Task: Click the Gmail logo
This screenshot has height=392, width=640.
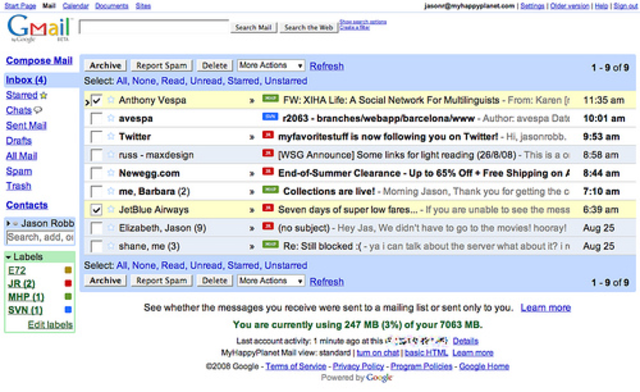Action: [x=39, y=28]
